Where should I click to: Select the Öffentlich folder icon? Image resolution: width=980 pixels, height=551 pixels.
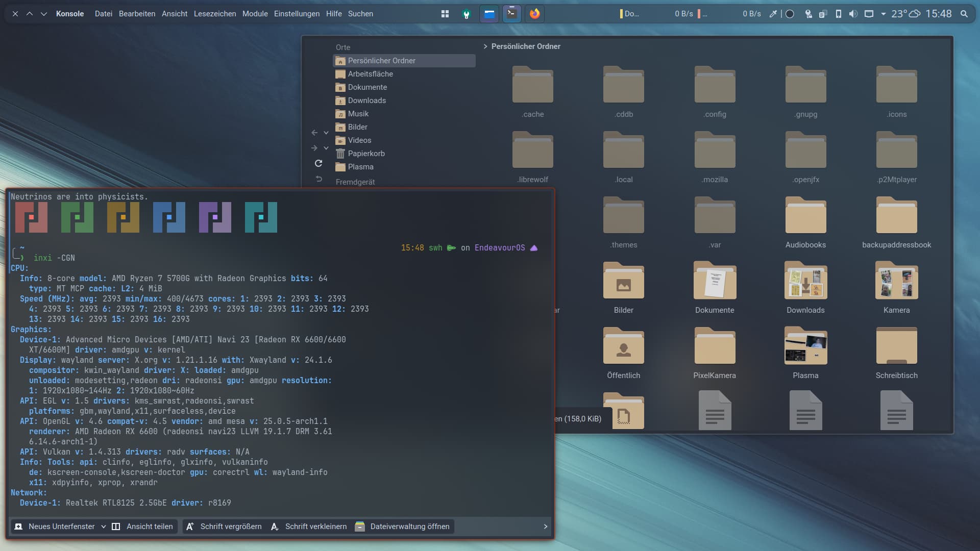click(623, 346)
